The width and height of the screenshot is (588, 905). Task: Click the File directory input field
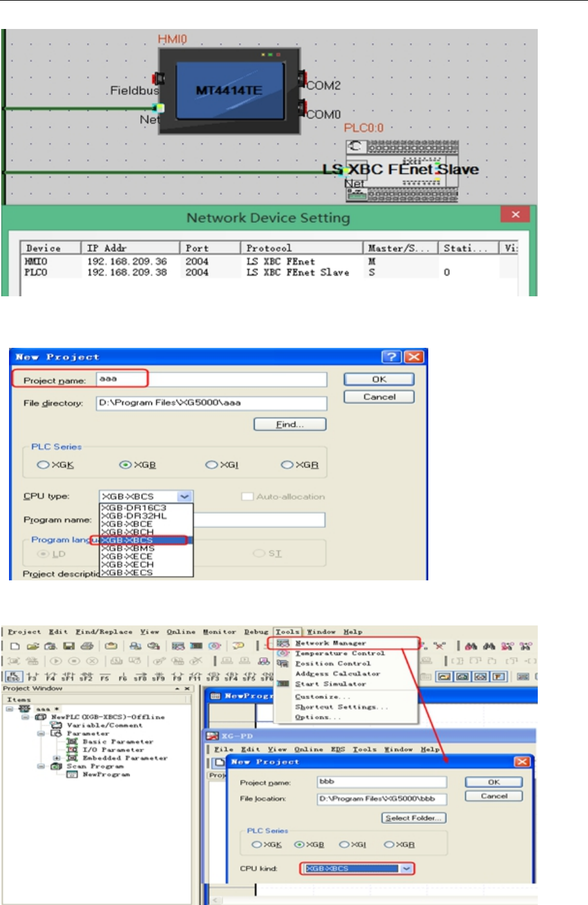point(211,403)
